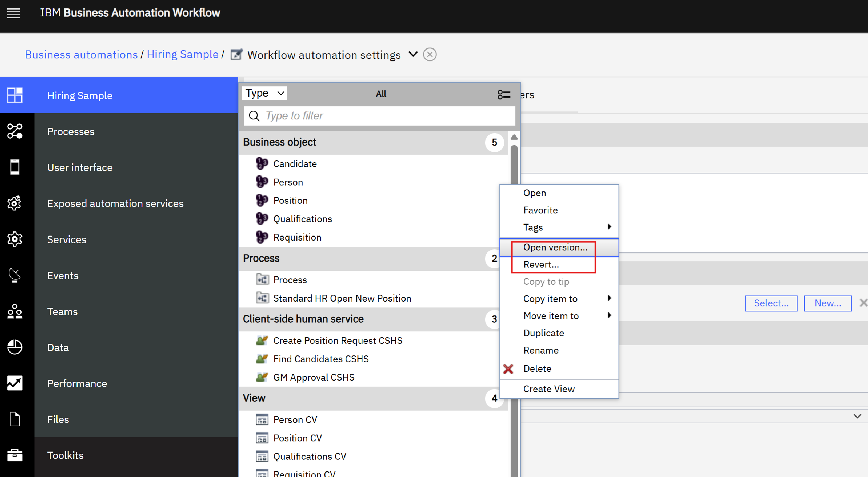Choose Duplicate from the context menu
This screenshot has height=477, width=868.
559,333
